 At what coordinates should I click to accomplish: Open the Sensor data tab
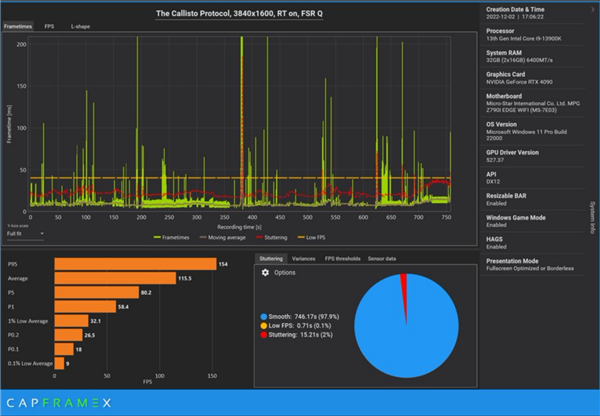click(x=382, y=259)
